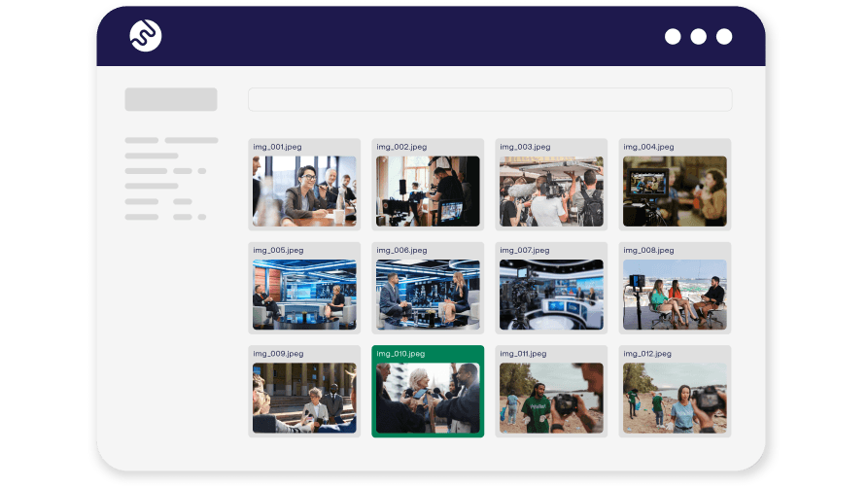Screen dimensions: 868x488
Task: Click the white S logo icon
Action: 146,36
